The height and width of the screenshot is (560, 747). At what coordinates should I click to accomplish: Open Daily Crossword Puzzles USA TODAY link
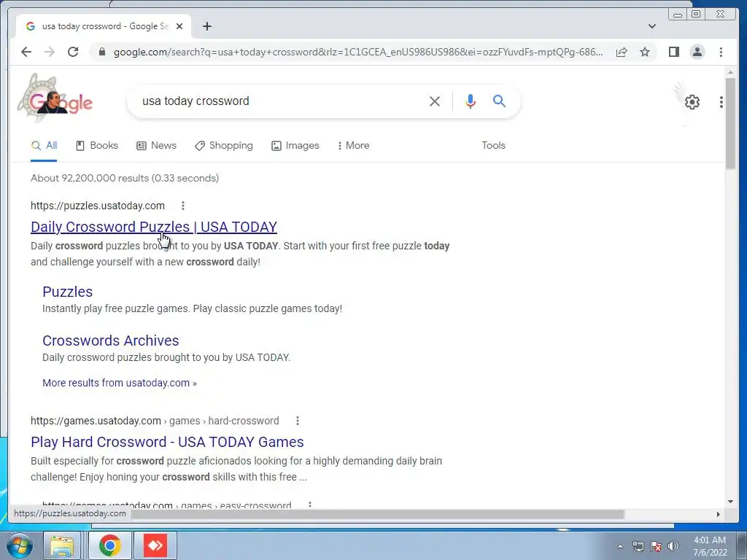click(x=154, y=227)
